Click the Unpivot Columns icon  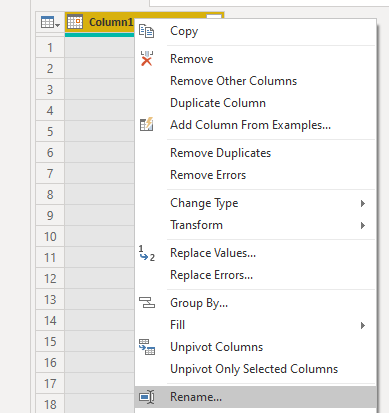click(x=147, y=347)
